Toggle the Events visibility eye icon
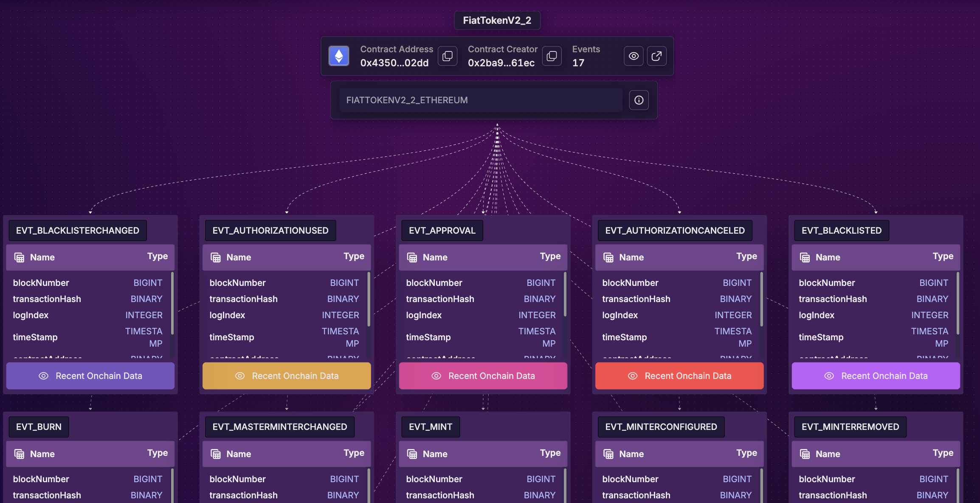980x503 pixels. point(634,56)
